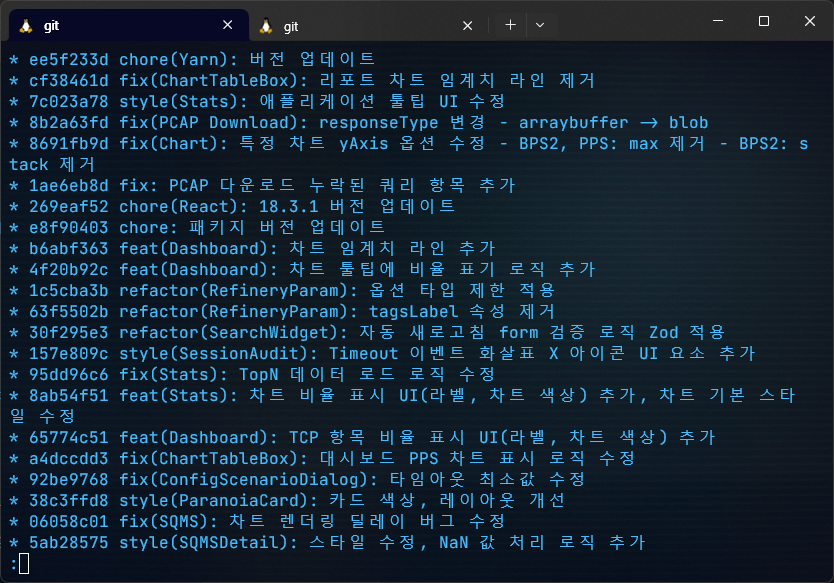Maximize the terminal window

pyautogui.click(x=763, y=22)
